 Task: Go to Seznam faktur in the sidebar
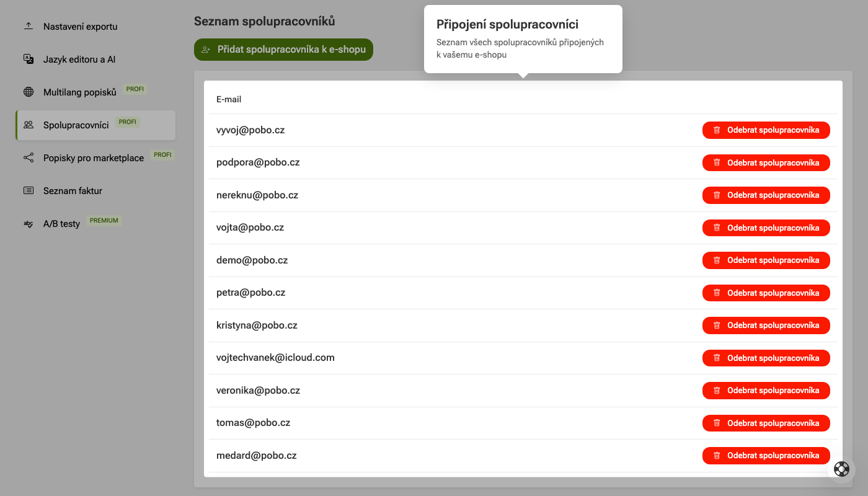pos(73,191)
